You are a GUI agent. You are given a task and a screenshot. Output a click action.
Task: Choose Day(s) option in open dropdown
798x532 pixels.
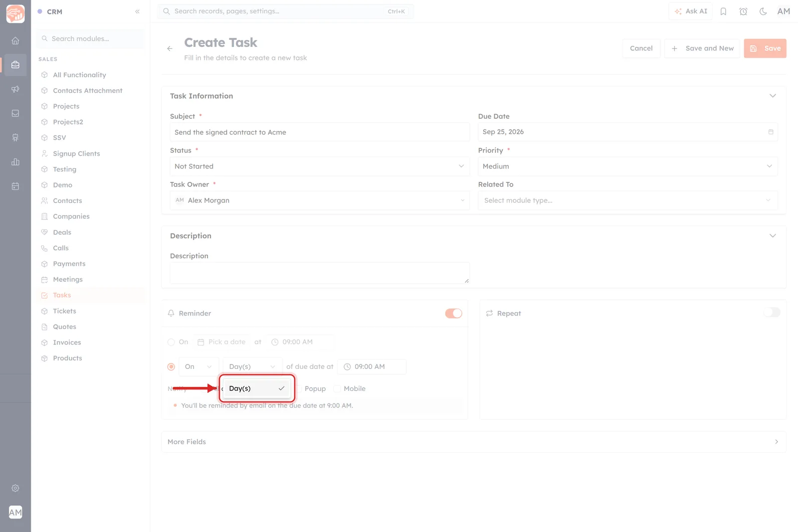tap(257, 388)
